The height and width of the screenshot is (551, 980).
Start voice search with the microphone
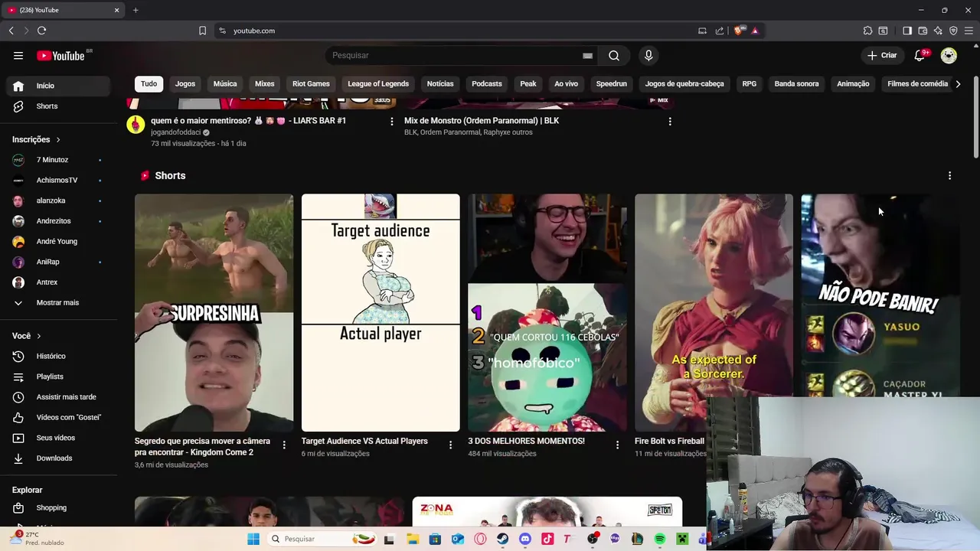tap(648, 55)
